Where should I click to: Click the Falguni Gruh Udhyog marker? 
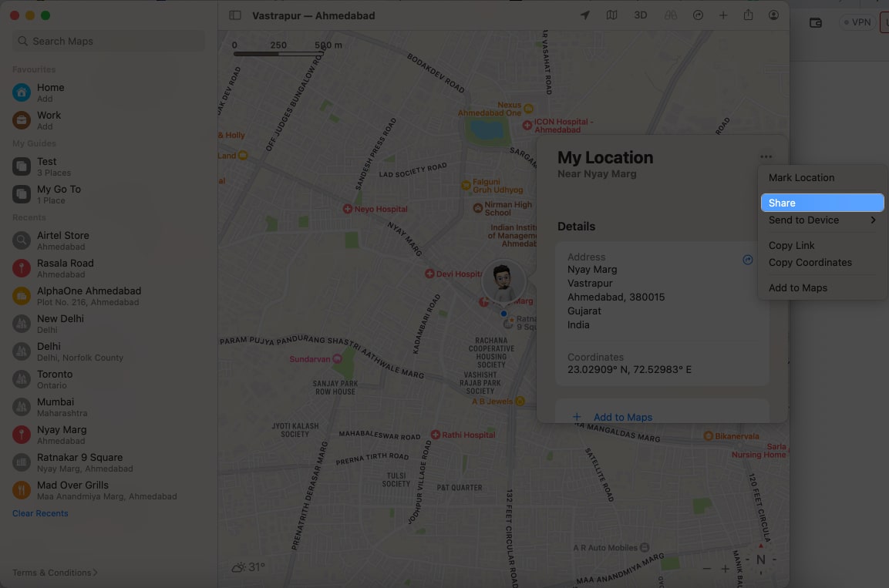point(466,185)
